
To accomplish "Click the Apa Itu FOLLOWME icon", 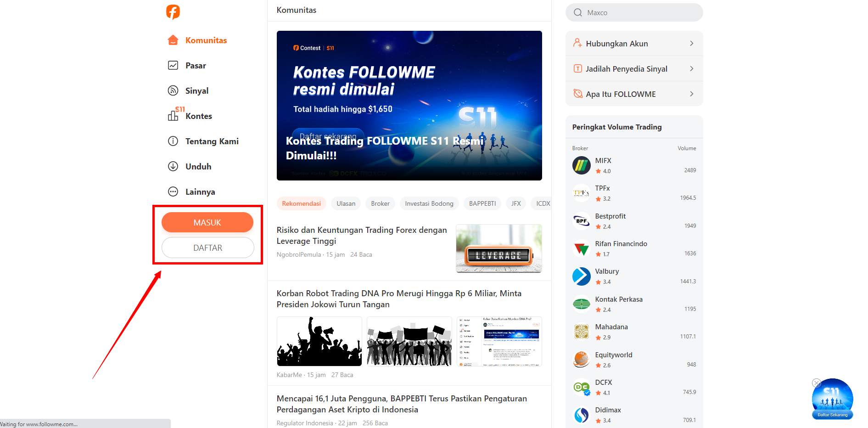I will click(x=578, y=94).
